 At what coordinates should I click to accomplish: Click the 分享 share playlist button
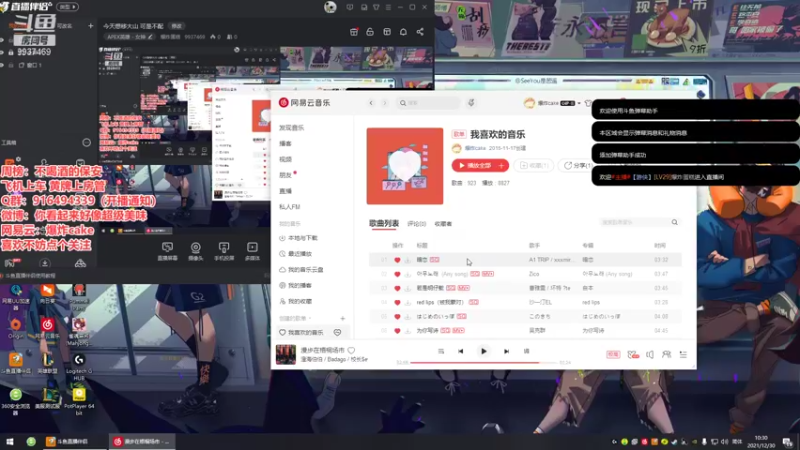click(577, 165)
